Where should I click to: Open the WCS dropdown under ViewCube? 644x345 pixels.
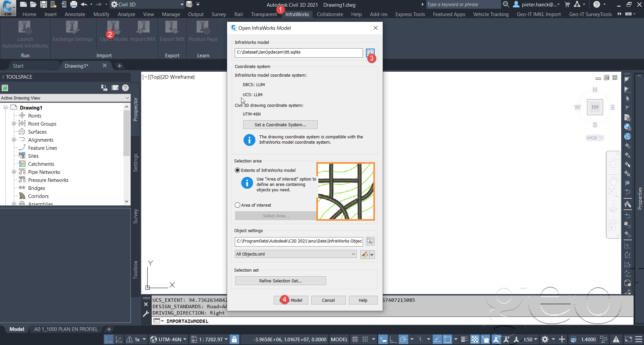(x=595, y=138)
